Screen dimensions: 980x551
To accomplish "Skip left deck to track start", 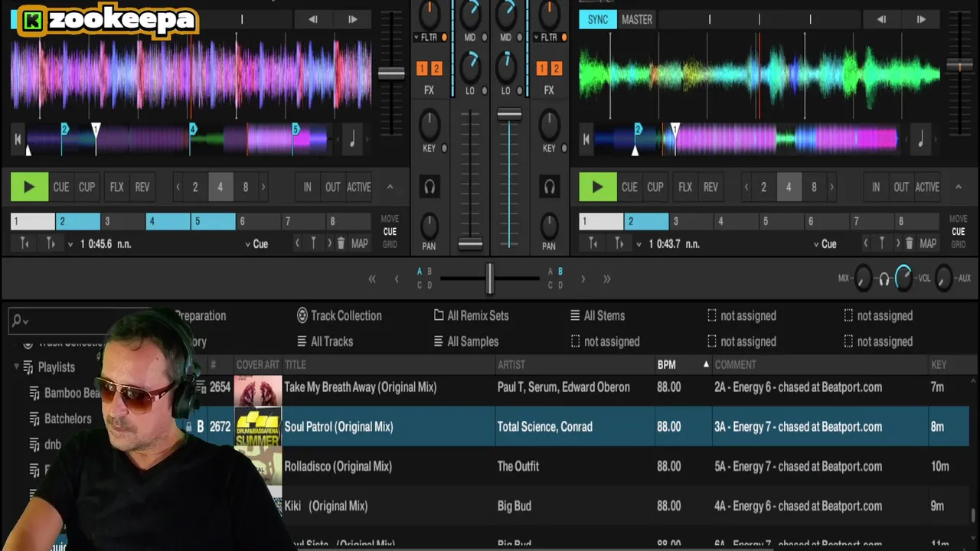I will 17,139.
